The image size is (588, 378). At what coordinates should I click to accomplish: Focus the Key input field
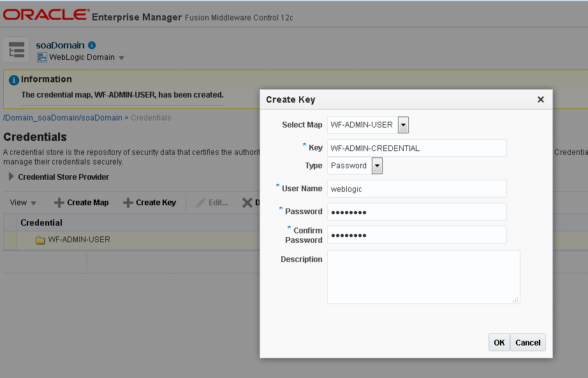pyautogui.click(x=416, y=148)
